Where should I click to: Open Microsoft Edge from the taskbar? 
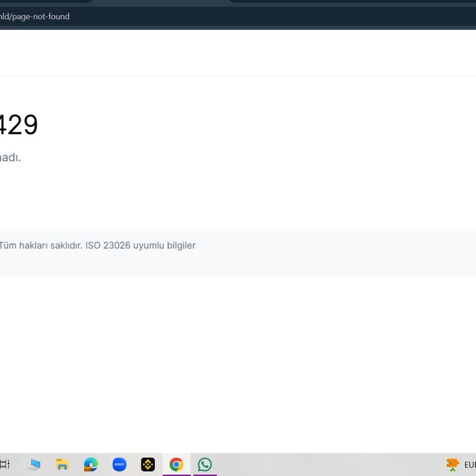click(90, 464)
